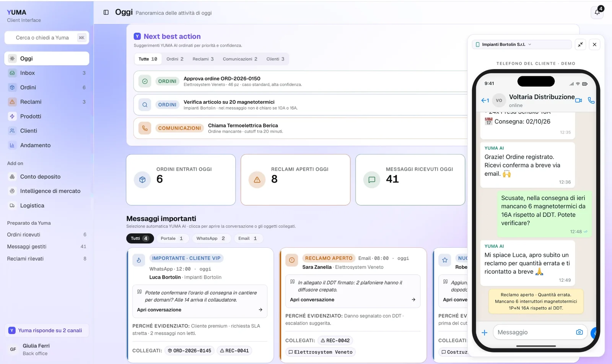Click the Ordini entrati oggi box icon
The height and width of the screenshot is (364, 612).
click(142, 180)
